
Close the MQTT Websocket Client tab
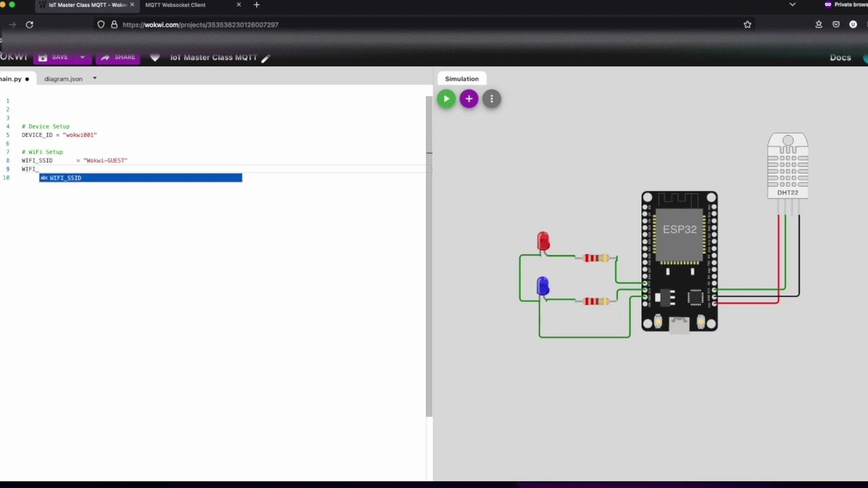click(x=239, y=5)
